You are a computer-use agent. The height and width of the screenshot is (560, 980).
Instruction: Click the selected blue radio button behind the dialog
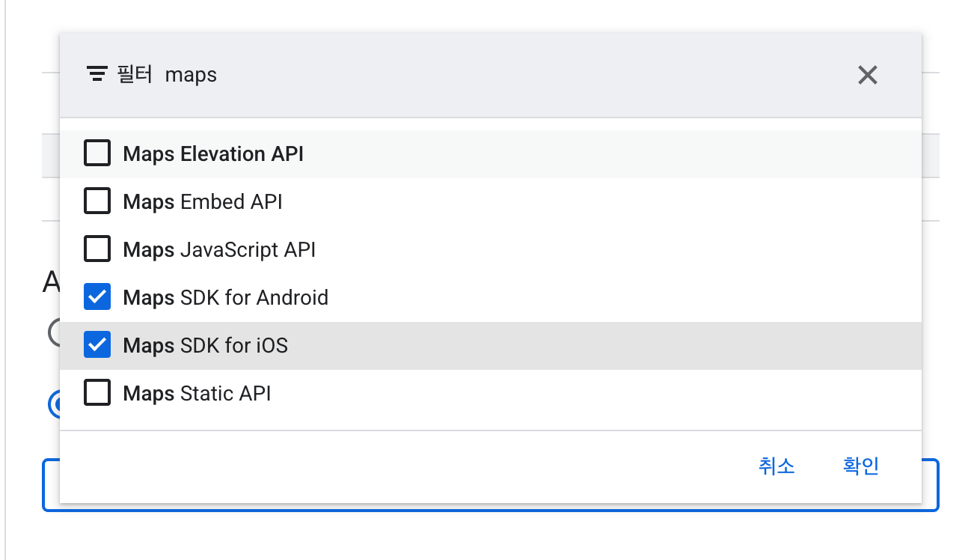54,404
